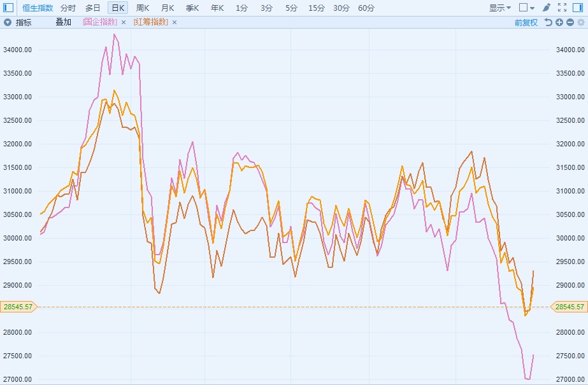Switch to 多日 multi-day tab
This screenshot has height=385, width=588.
pyautogui.click(x=92, y=8)
